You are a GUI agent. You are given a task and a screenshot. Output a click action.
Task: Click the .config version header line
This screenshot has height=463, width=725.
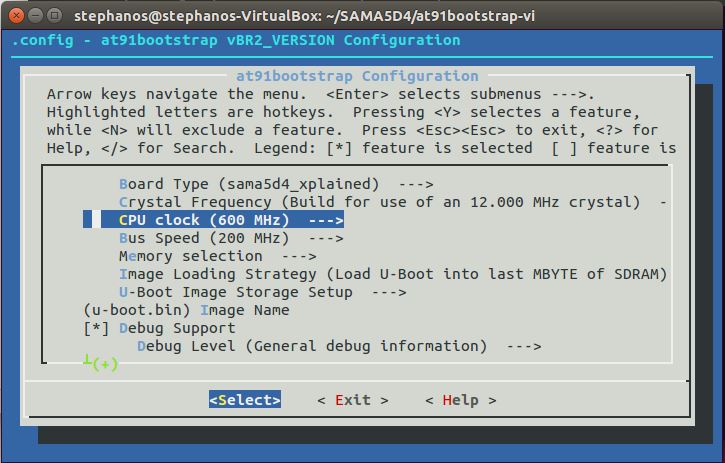236,40
